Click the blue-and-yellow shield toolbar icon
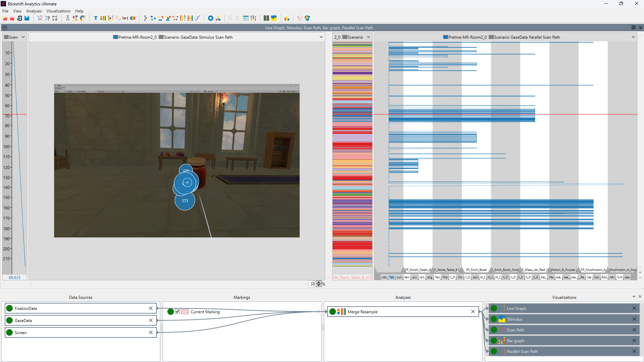The height and width of the screenshot is (362, 644). 307,18
